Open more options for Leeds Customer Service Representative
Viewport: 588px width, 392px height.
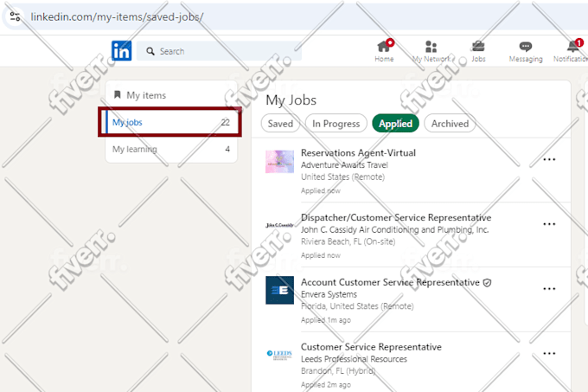(x=549, y=353)
